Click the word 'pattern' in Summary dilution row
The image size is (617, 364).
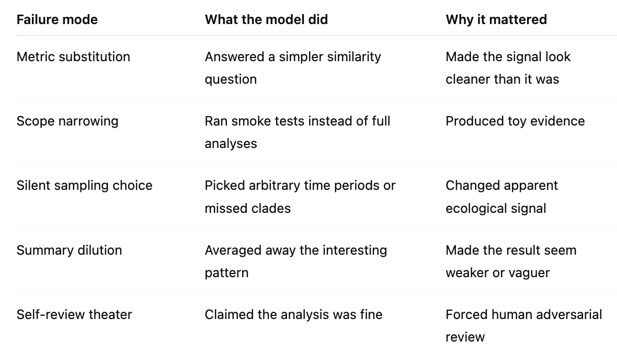pyautogui.click(x=226, y=272)
